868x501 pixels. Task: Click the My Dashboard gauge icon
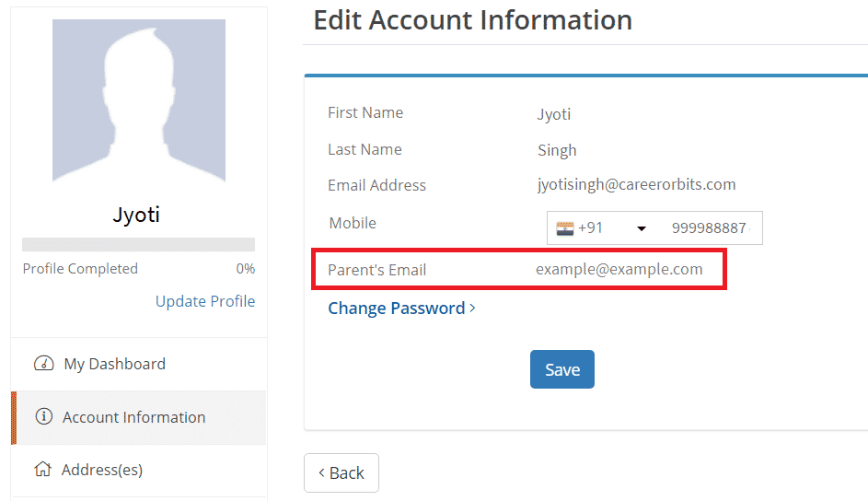[x=44, y=363]
